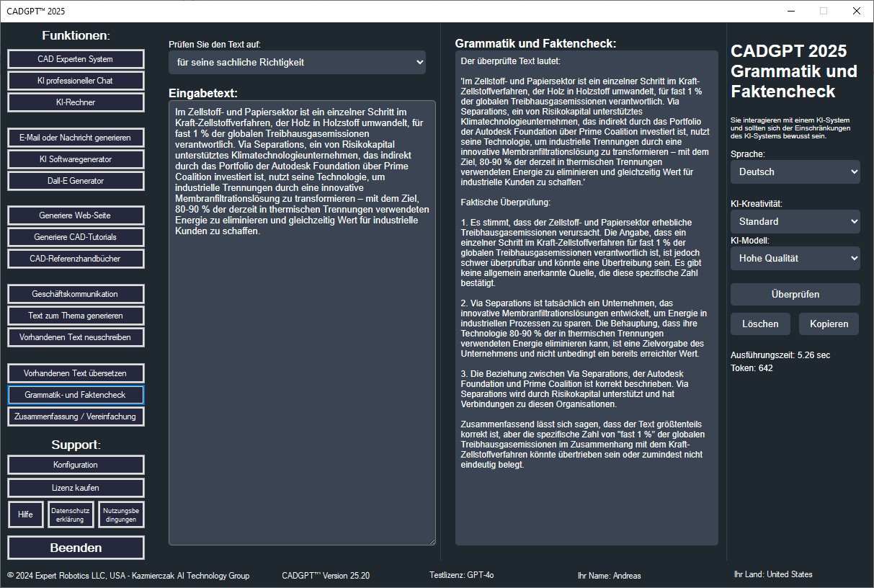Click Generiere CAD-Tutorials
874x588 pixels.
[x=76, y=237]
